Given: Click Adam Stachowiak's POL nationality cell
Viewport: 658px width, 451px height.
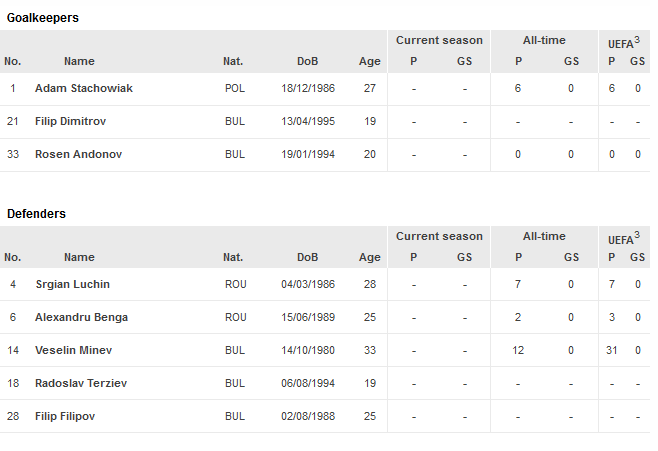Looking at the screenshot, I should click(x=235, y=89).
